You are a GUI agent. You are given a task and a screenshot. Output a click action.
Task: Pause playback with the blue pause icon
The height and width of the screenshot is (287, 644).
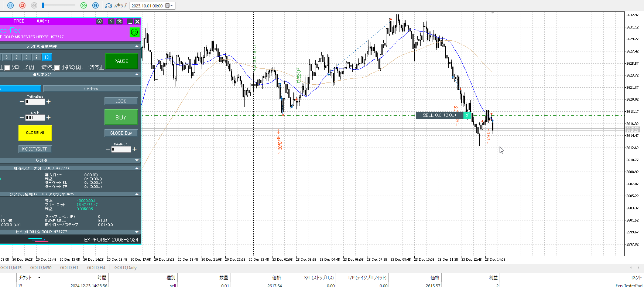click(x=10, y=6)
